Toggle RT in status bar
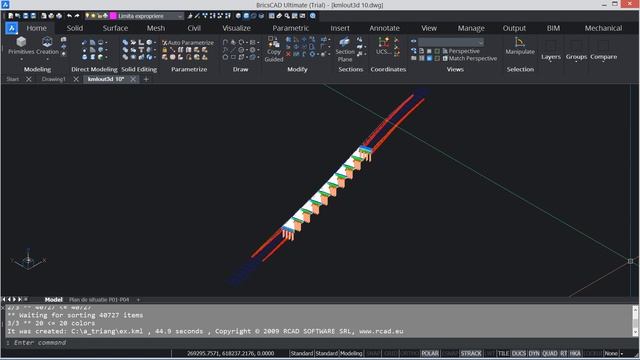The image size is (640, 360). click(564, 353)
